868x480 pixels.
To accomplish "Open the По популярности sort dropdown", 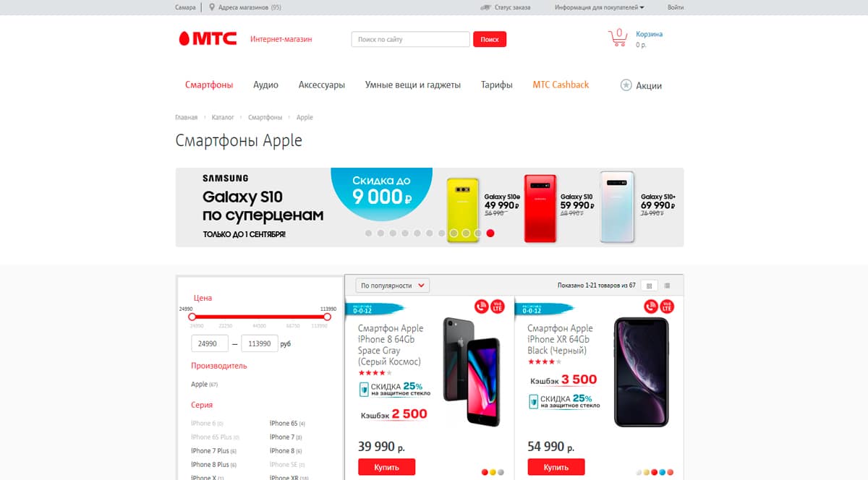I will pos(393,286).
